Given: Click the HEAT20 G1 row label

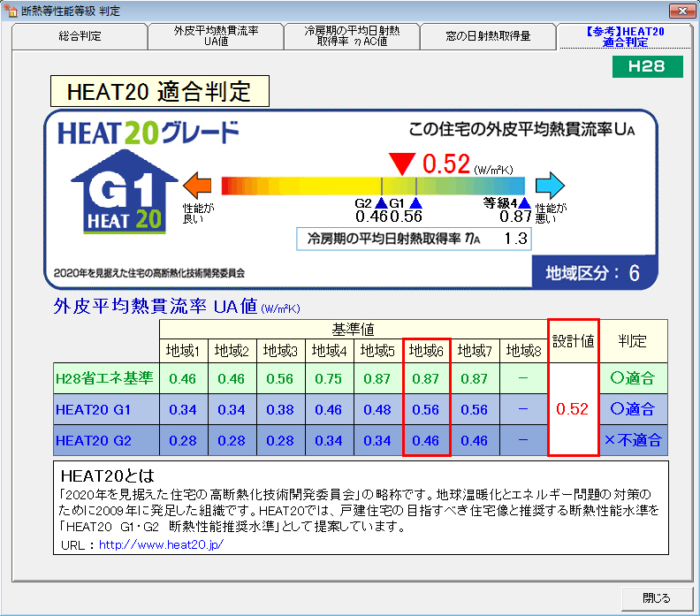Looking at the screenshot, I should pos(106,409).
